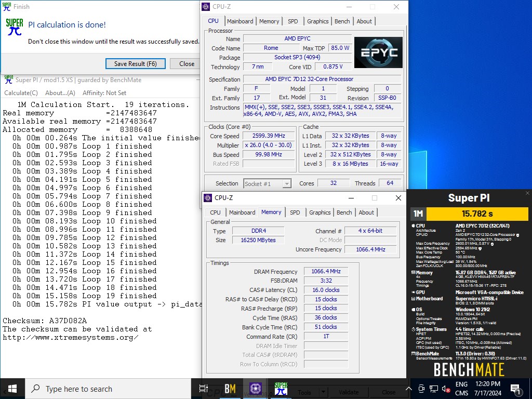The image size is (532, 399).
Task: Open the muted volume tray icon
Action: click(446, 389)
